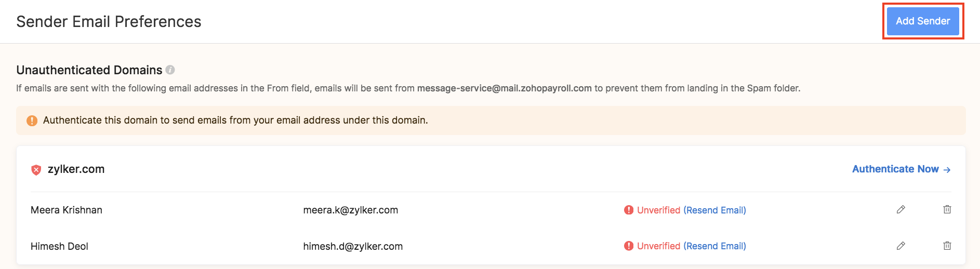Click red alert icon in Himesh's Unverified status
The width and height of the screenshot is (980, 269).
coord(629,246)
